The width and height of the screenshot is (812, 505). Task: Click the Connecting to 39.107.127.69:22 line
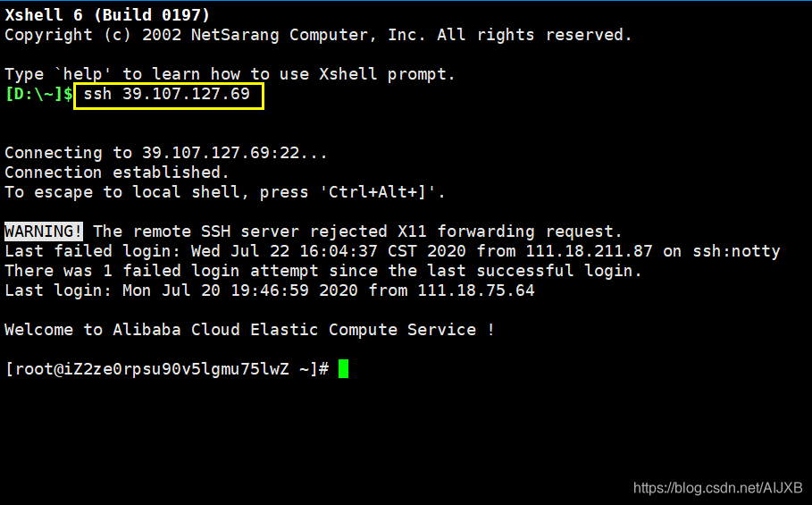click(166, 153)
